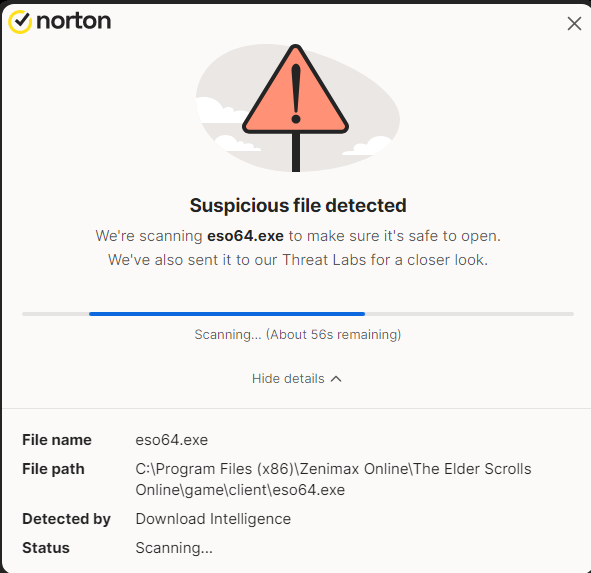Screen dimensions: 591x573
Task: Click the Detected by label
Action: (66, 519)
